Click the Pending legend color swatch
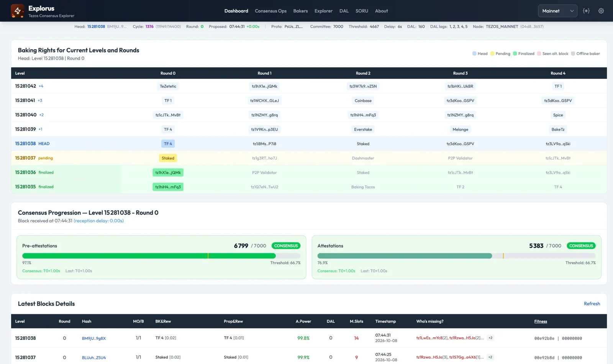613x364 pixels. coord(492,54)
